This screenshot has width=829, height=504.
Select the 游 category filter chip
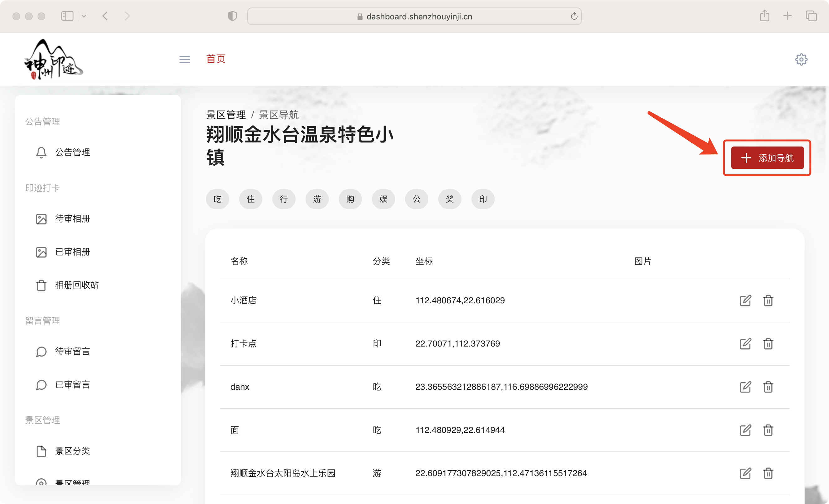click(x=317, y=199)
